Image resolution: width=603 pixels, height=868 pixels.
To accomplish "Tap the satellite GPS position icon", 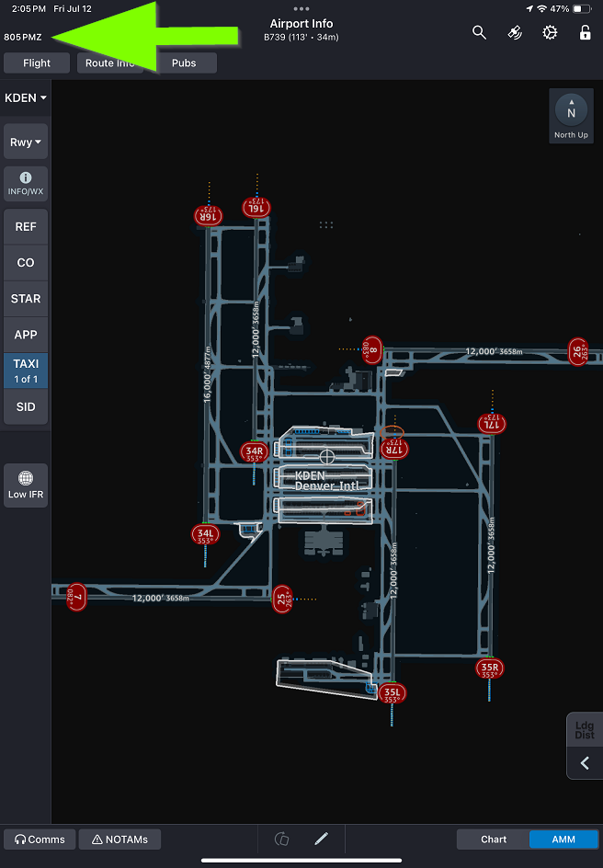I will 515,33.
